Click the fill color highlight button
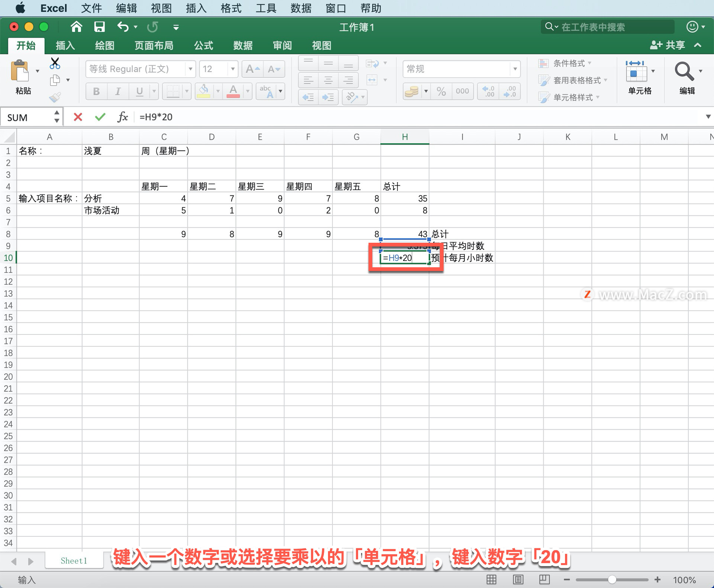Image resolution: width=714 pixels, height=588 pixels. (x=203, y=91)
